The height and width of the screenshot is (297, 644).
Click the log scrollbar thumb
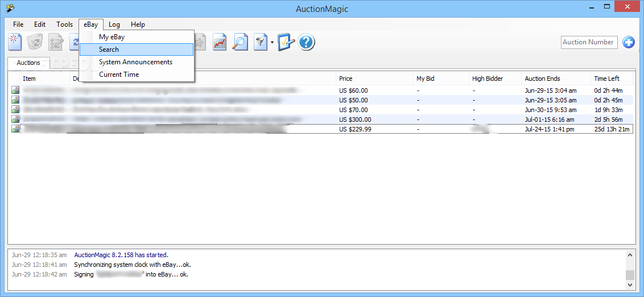pyautogui.click(x=630, y=274)
